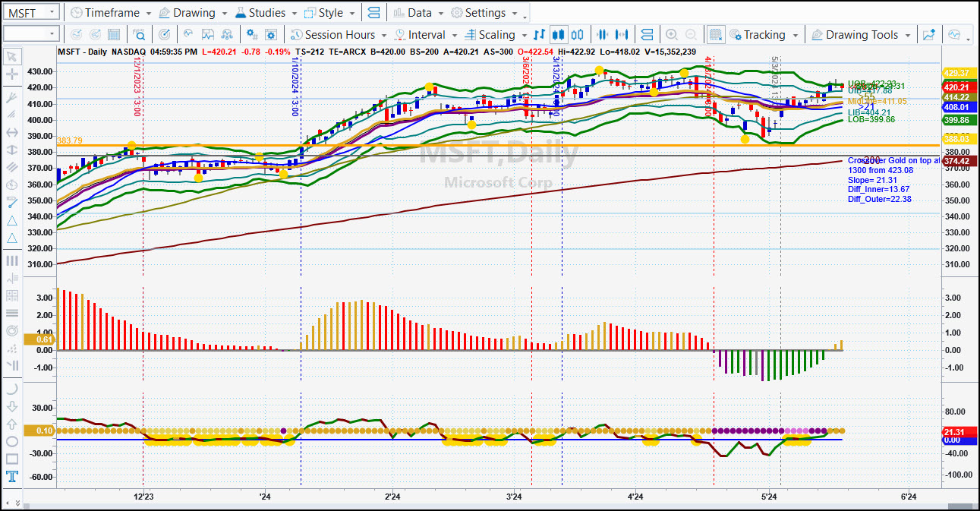Open the MSFT symbol combo box

(x=31, y=12)
